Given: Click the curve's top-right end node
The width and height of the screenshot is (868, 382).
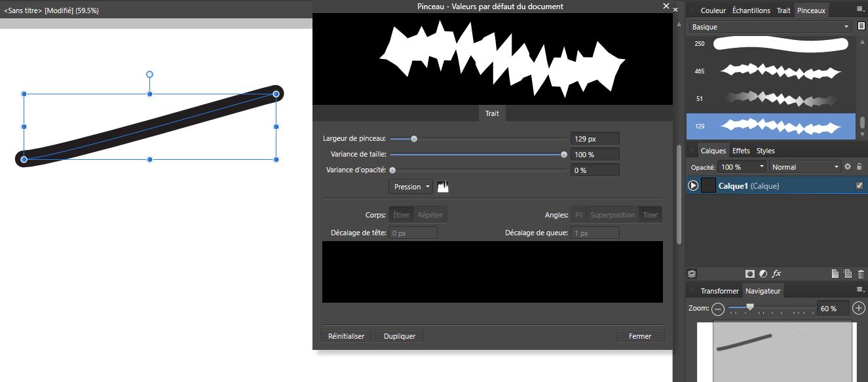Looking at the screenshot, I should pos(276,94).
